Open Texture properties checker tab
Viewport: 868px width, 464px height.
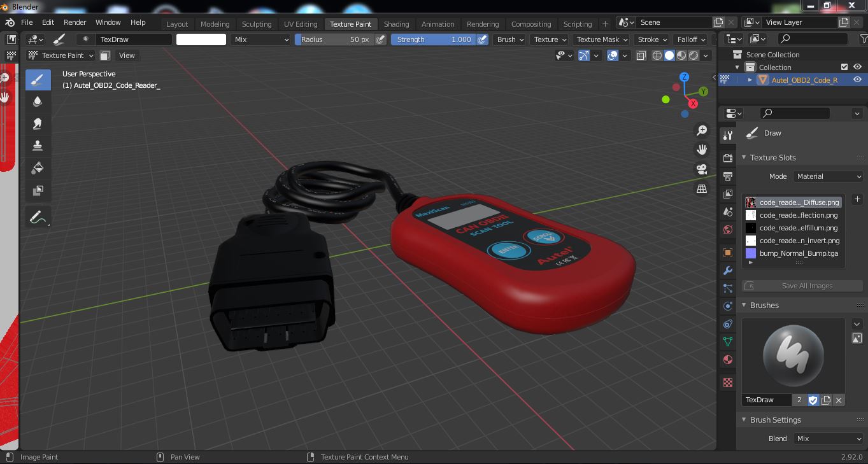(x=728, y=383)
